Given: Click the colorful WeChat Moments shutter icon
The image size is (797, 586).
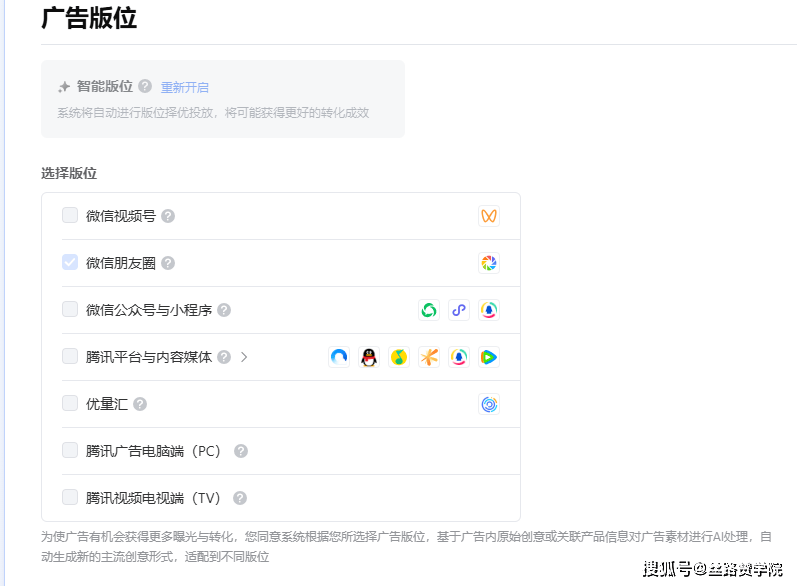Looking at the screenshot, I should (x=489, y=263).
